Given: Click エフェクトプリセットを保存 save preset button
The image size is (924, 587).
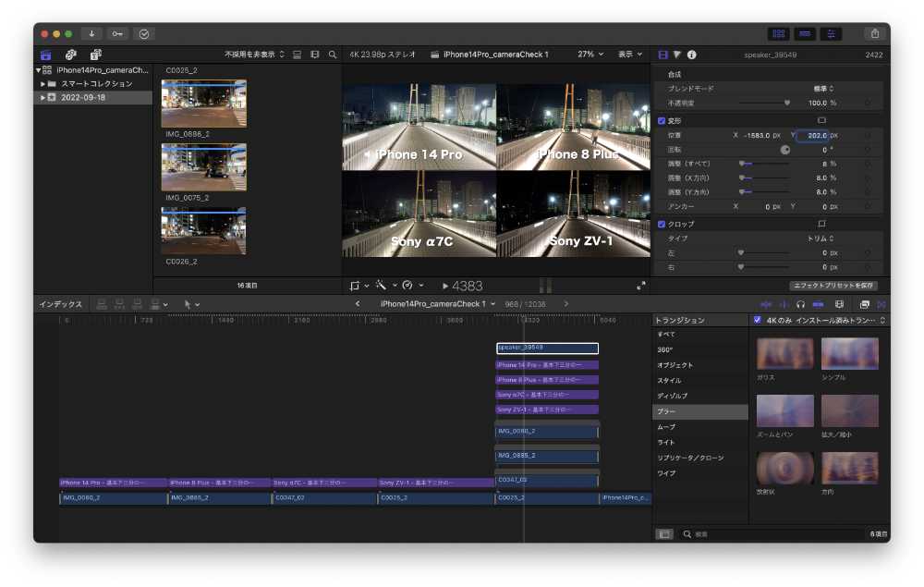Looking at the screenshot, I should (x=833, y=286).
